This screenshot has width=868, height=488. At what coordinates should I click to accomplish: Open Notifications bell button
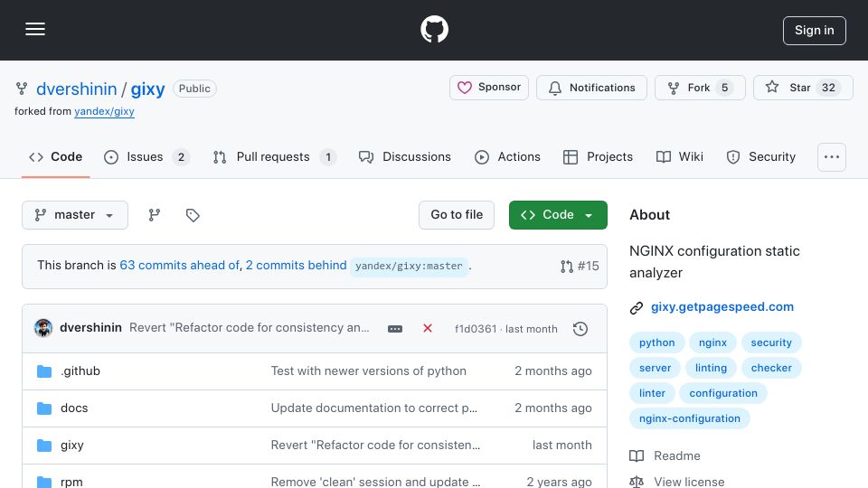point(591,88)
